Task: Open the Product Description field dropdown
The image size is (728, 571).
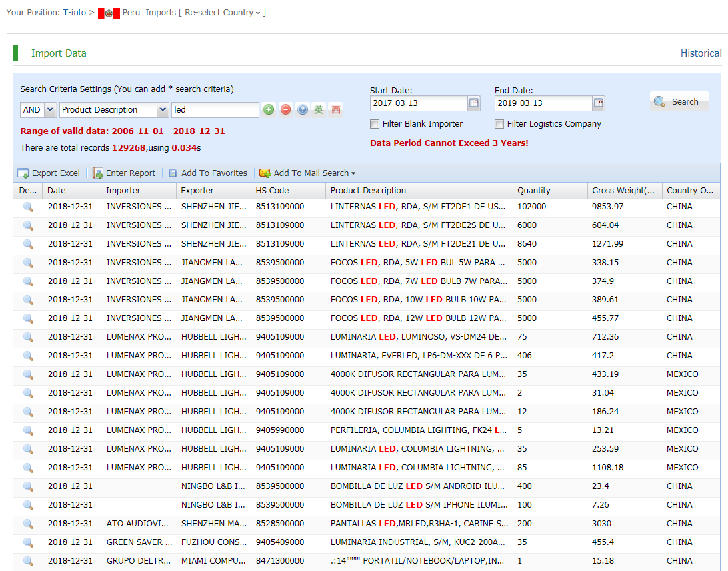Action: 163,110
